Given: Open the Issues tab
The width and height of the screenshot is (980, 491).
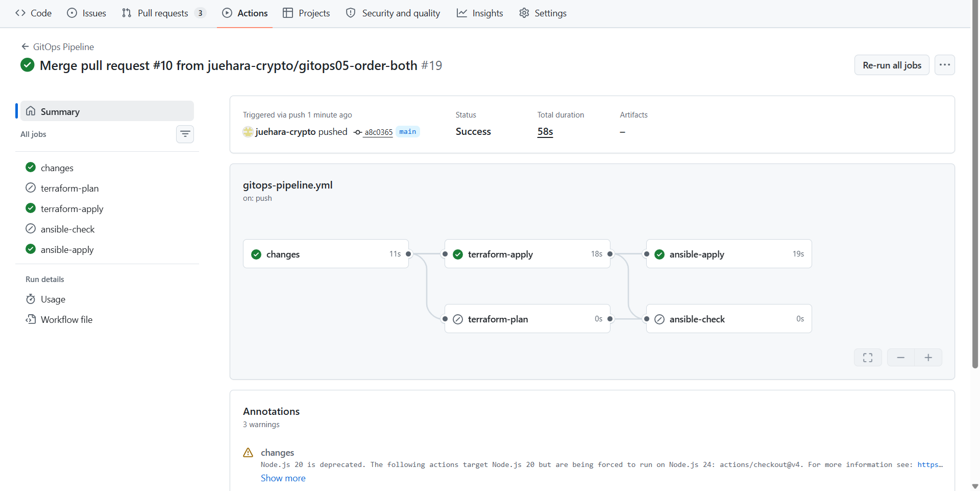Looking at the screenshot, I should click(x=87, y=13).
